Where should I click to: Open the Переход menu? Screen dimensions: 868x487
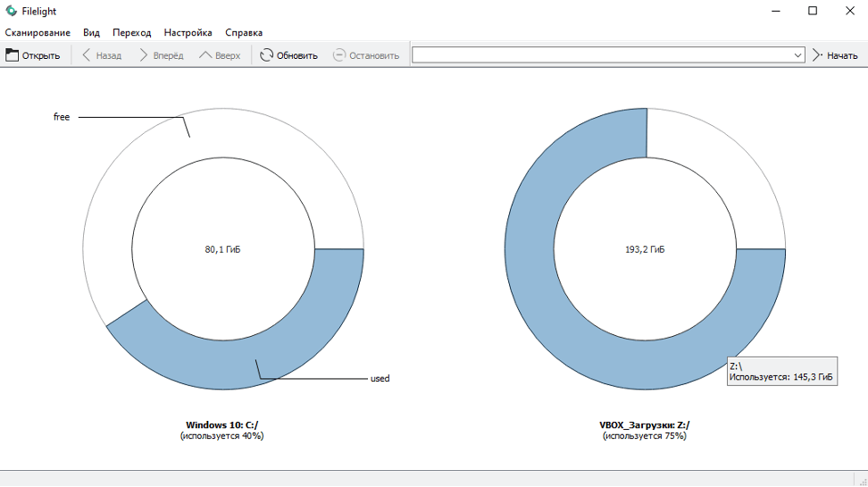[132, 33]
